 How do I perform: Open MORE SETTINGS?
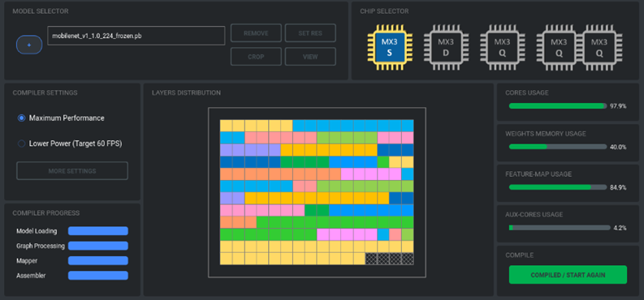tap(72, 171)
